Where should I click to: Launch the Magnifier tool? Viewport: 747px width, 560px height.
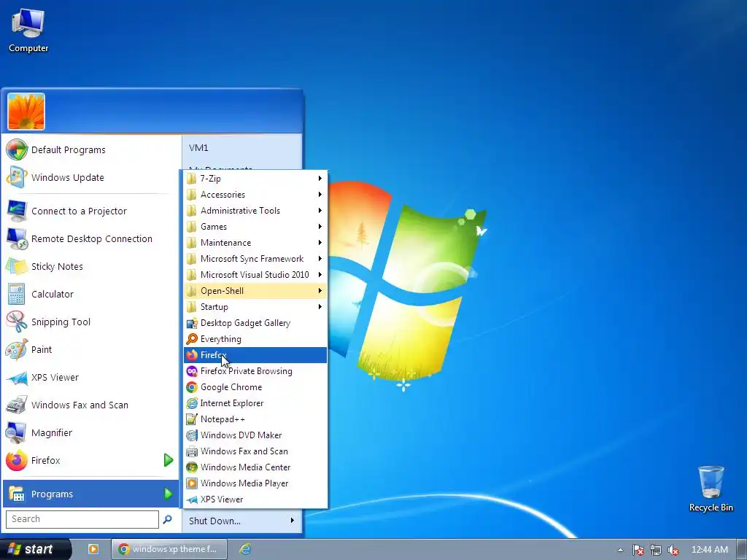pos(90,432)
